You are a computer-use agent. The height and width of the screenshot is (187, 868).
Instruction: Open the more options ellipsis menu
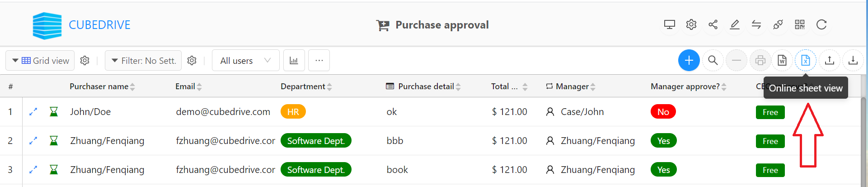319,60
